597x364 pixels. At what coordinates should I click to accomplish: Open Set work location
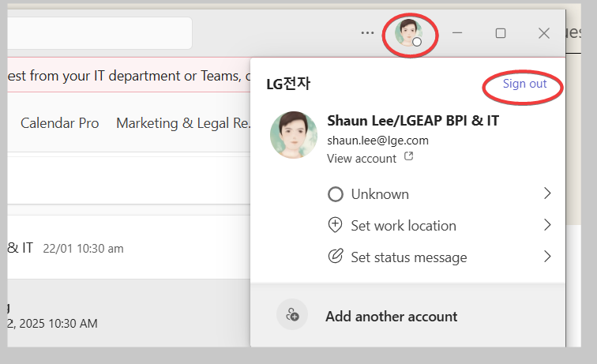click(440, 225)
